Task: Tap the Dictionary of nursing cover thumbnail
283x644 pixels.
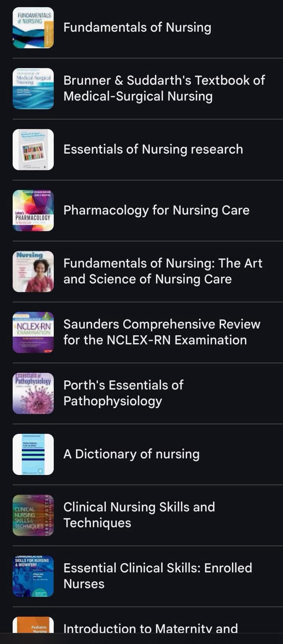Action: [33, 454]
